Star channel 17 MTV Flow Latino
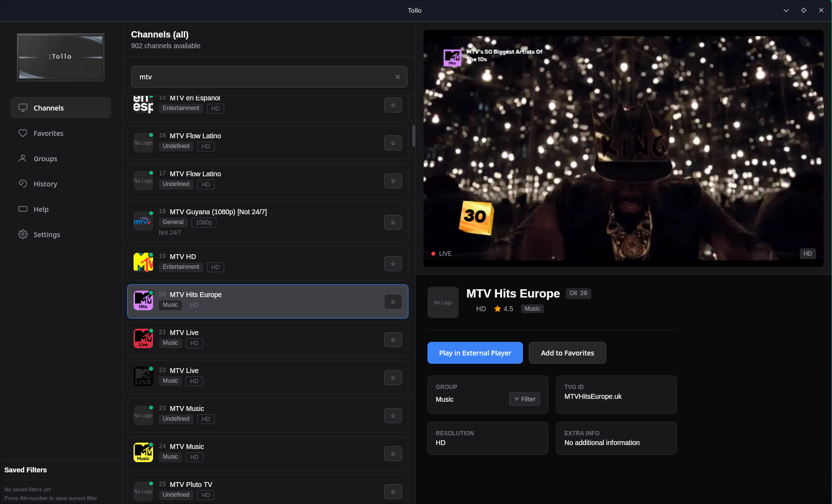832x504 pixels. pos(393,181)
